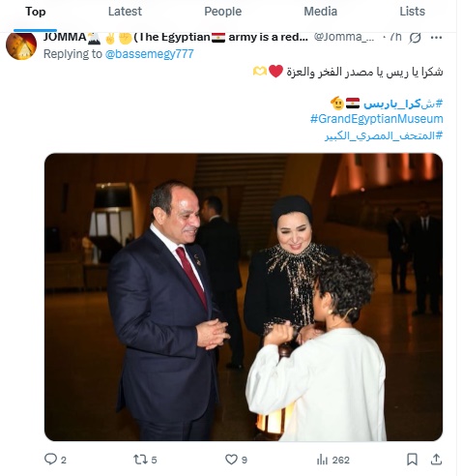
Task: Switch to the Media tab
Action: click(320, 12)
